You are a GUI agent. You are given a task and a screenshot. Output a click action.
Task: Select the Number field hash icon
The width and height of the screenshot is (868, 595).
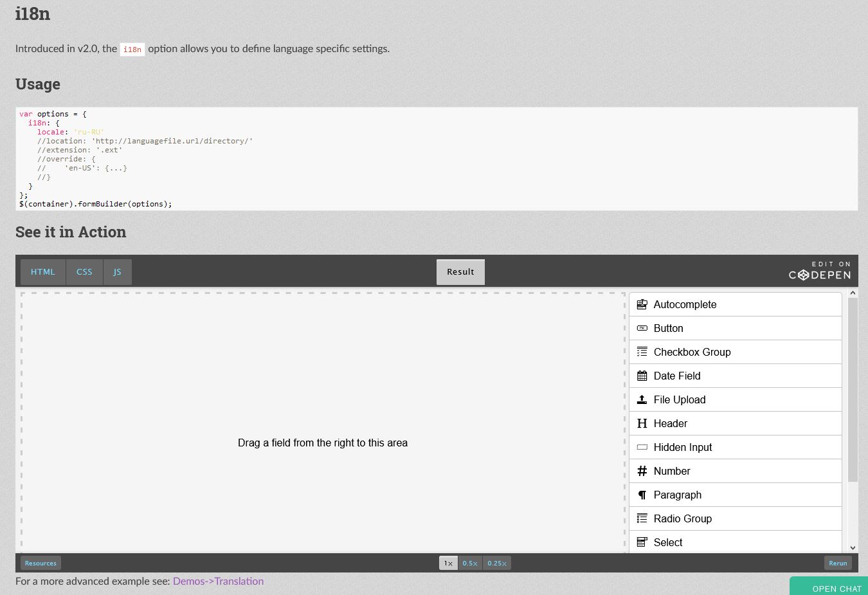642,471
